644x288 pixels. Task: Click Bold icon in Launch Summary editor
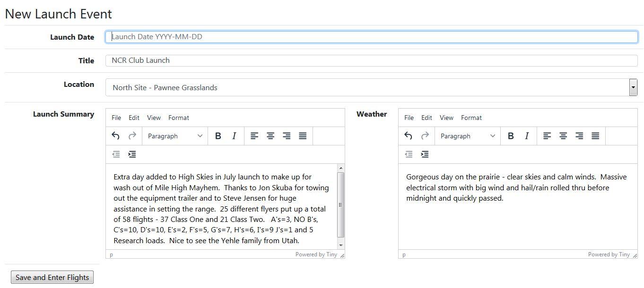point(218,136)
